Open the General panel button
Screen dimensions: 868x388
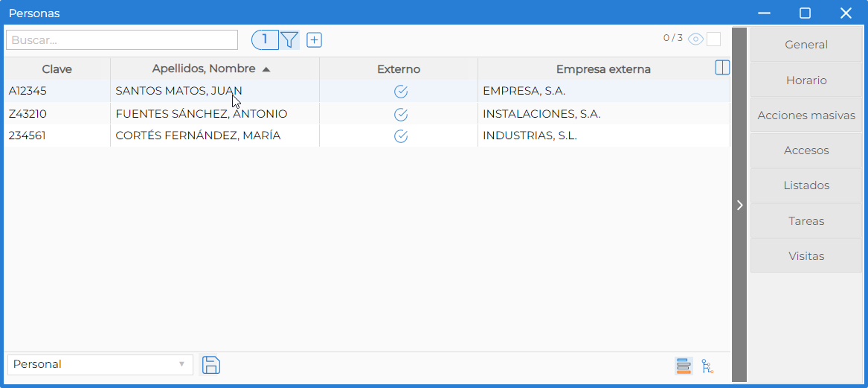[x=806, y=45]
